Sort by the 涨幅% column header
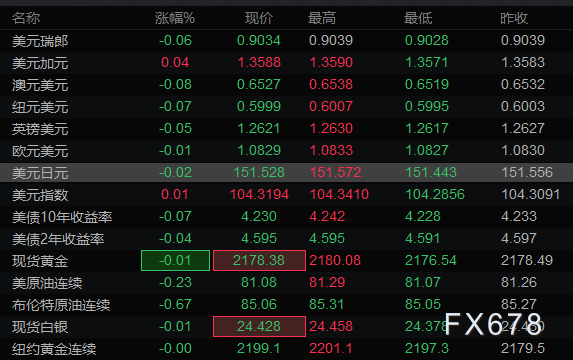 (174, 18)
